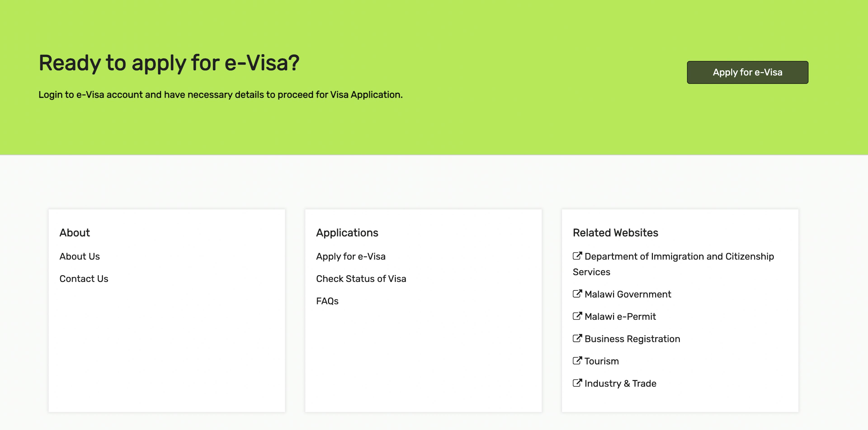The height and width of the screenshot is (430, 868).
Task: Click the Related Websites heading
Action: tap(615, 233)
